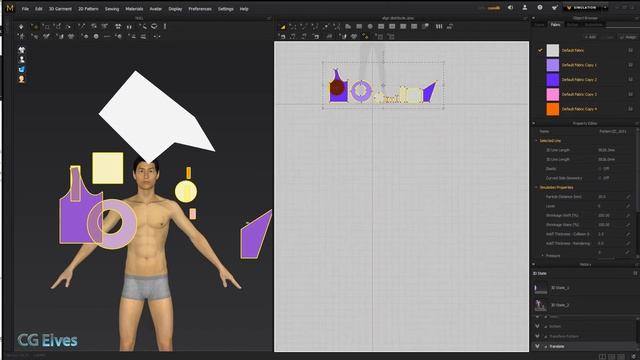Choose the Rectangle pattern tool in 2D toolbar

[359, 27]
